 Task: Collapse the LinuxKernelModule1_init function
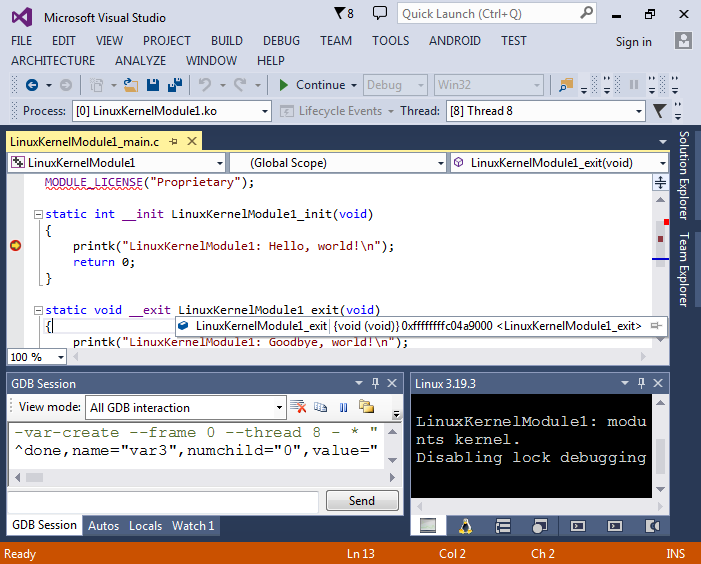[38, 215]
